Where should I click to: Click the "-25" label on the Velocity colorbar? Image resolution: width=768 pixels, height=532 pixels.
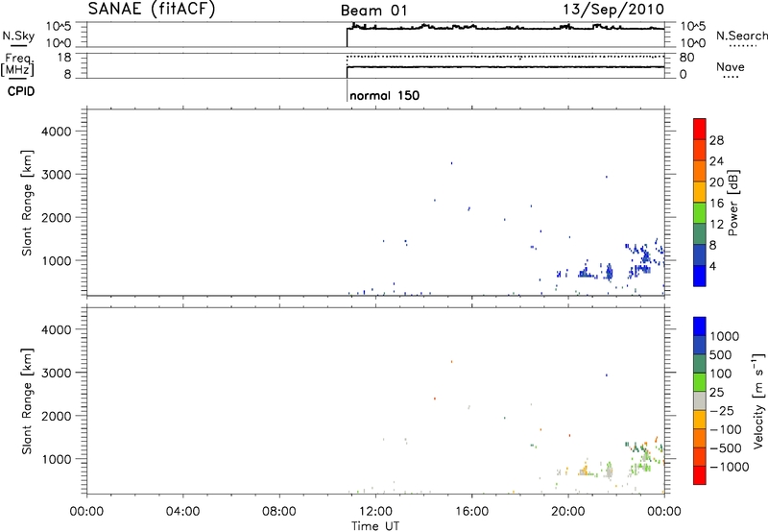pos(722,411)
